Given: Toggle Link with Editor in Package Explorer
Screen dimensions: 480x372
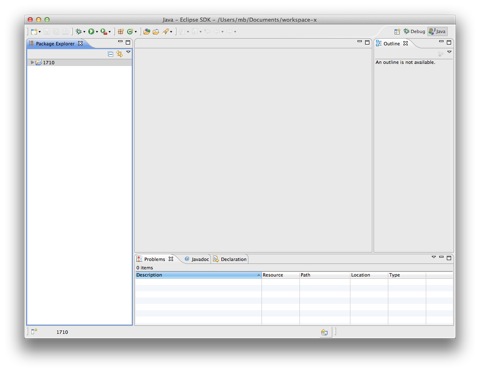Looking at the screenshot, I should [x=119, y=54].
